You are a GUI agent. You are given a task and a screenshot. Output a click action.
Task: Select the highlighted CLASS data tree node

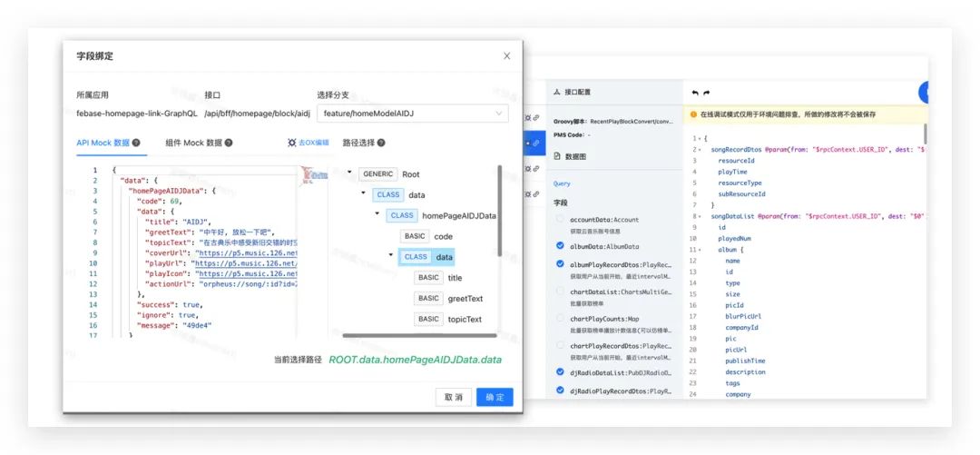[426, 257]
